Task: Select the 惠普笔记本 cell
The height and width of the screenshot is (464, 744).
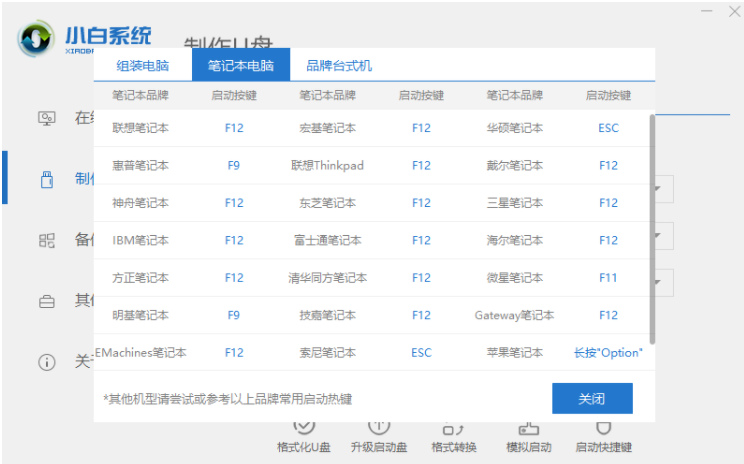Action: pyautogui.click(x=140, y=166)
